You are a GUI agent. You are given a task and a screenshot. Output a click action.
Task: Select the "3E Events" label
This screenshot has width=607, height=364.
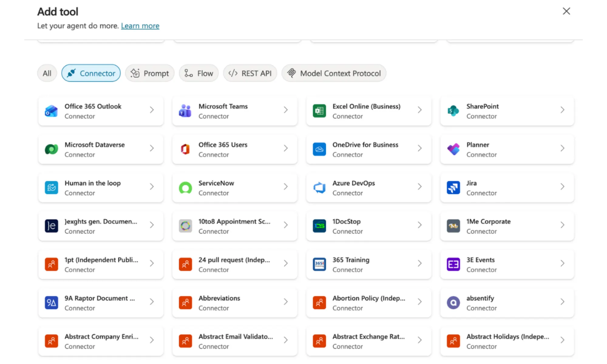(481, 260)
